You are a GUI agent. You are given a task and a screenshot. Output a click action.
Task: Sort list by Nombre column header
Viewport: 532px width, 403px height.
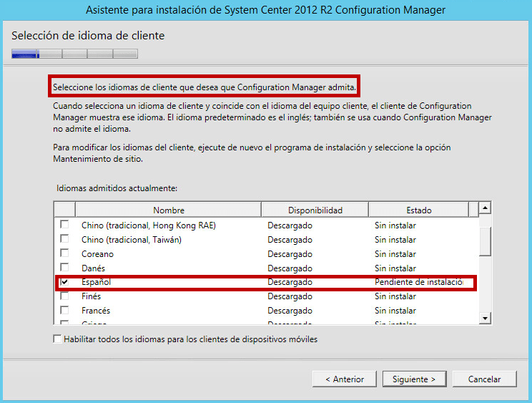pyautogui.click(x=168, y=210)
